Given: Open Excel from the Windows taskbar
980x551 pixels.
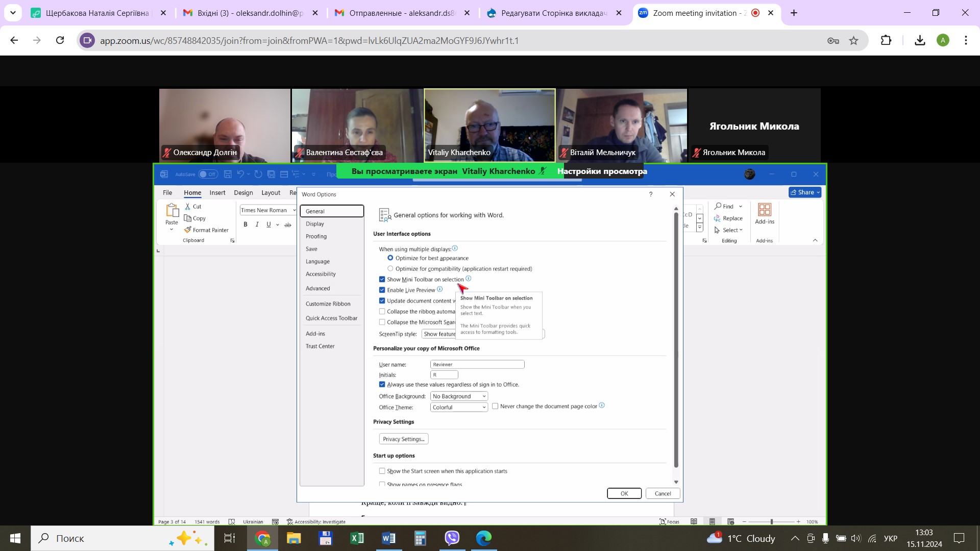Looking at the screenshot, I should (357, 538).
